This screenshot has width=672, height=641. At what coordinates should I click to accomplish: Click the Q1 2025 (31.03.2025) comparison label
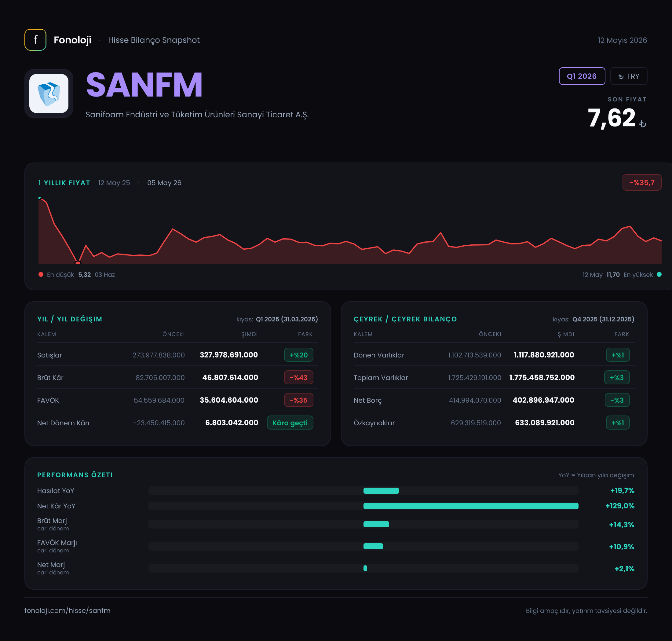[x=287, y=319]
